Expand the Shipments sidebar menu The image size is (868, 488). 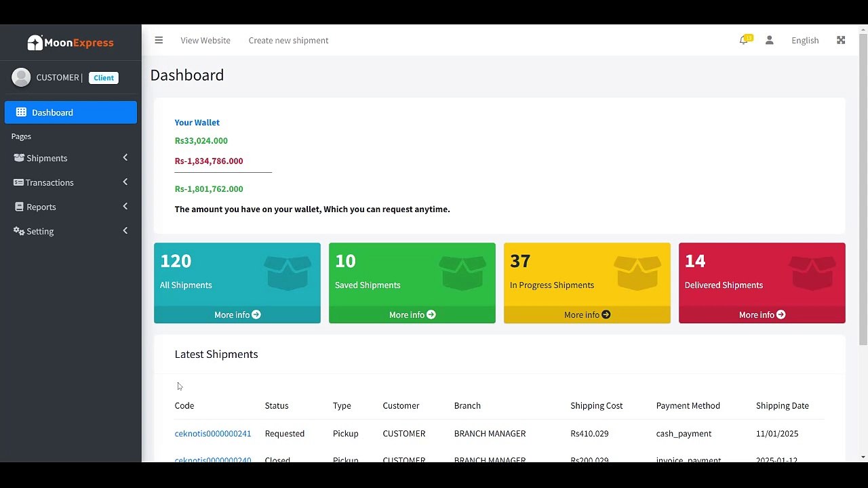pos(71,158)
